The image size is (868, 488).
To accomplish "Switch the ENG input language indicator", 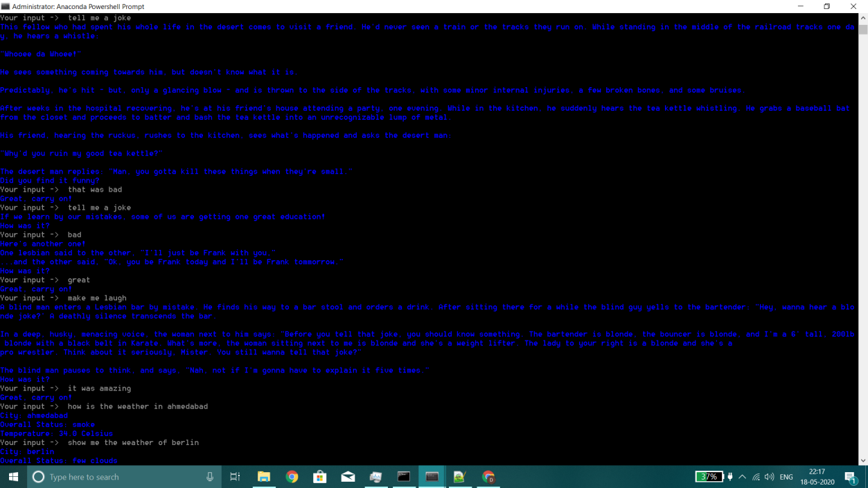I will pyautogui.click(x=786, y=477).
